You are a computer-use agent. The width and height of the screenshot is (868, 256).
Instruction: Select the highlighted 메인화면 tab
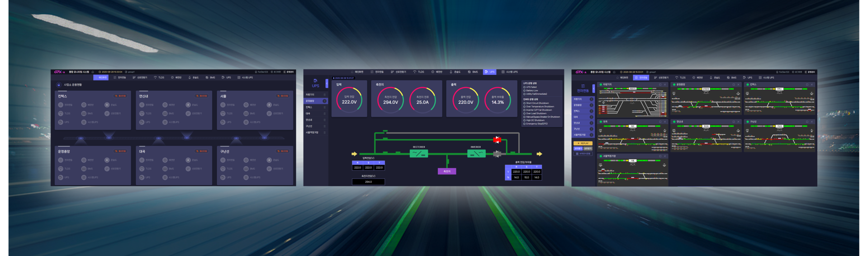point(101,77)
